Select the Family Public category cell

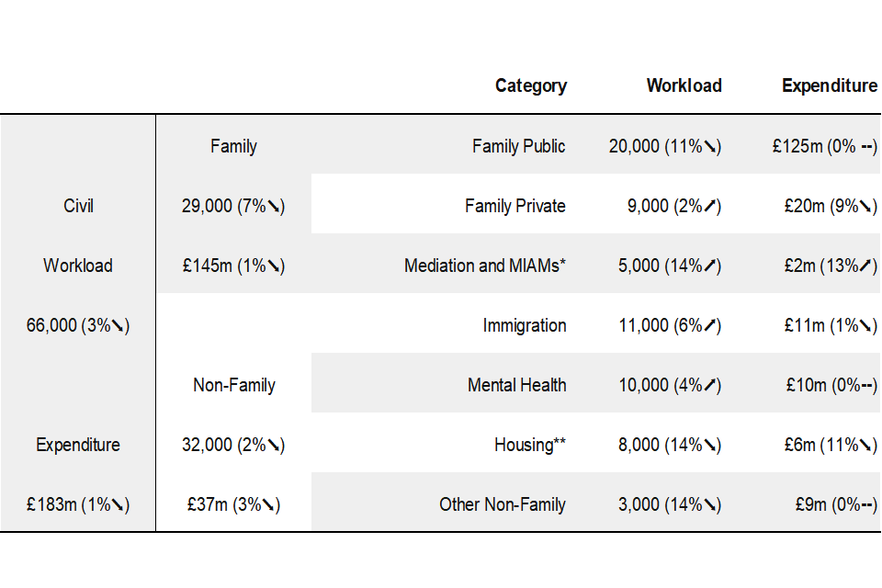518,146
